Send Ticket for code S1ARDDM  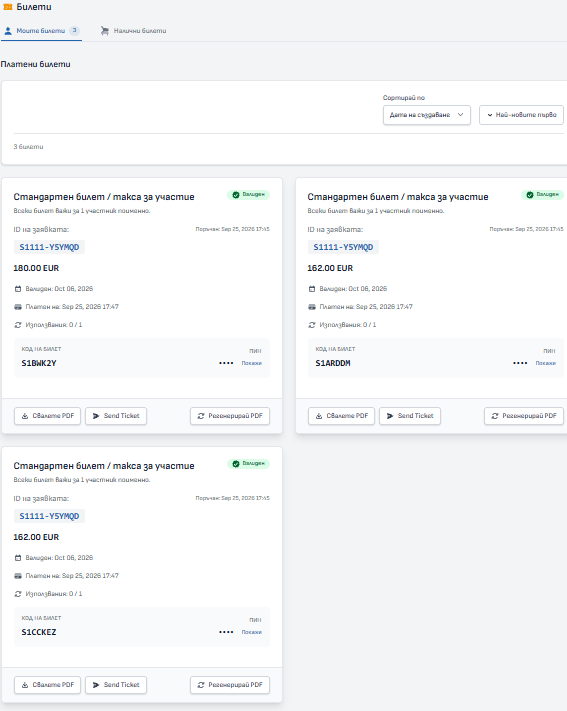pyautogui.click(x=410, y=416)
